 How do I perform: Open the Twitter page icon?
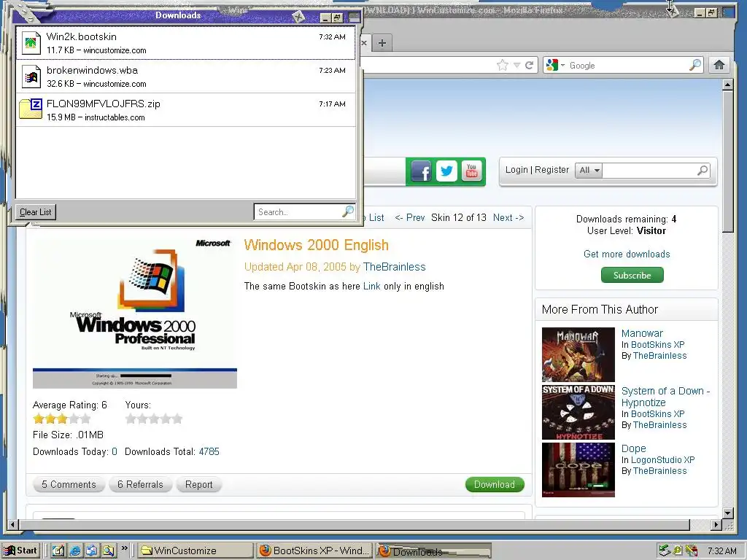(x=446, y=171)
